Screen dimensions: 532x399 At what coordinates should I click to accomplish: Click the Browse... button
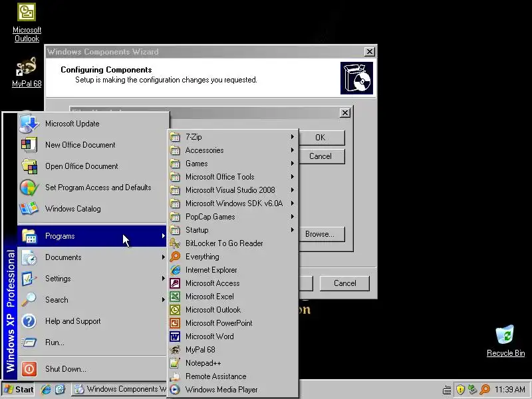320,234
